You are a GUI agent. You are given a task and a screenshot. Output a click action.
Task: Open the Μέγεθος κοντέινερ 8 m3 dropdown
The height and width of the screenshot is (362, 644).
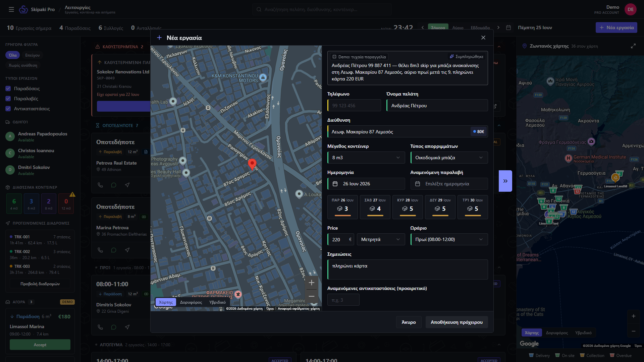pos(366,158)
